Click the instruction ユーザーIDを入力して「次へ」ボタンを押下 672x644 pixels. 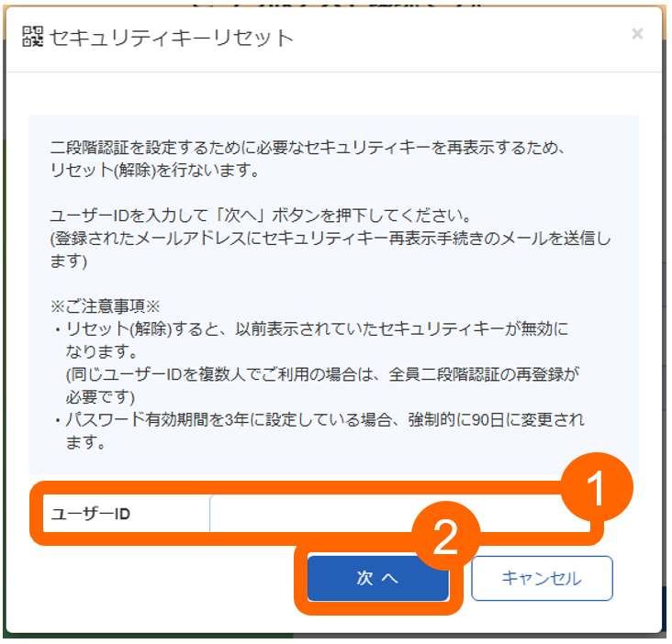click(261, 216)
